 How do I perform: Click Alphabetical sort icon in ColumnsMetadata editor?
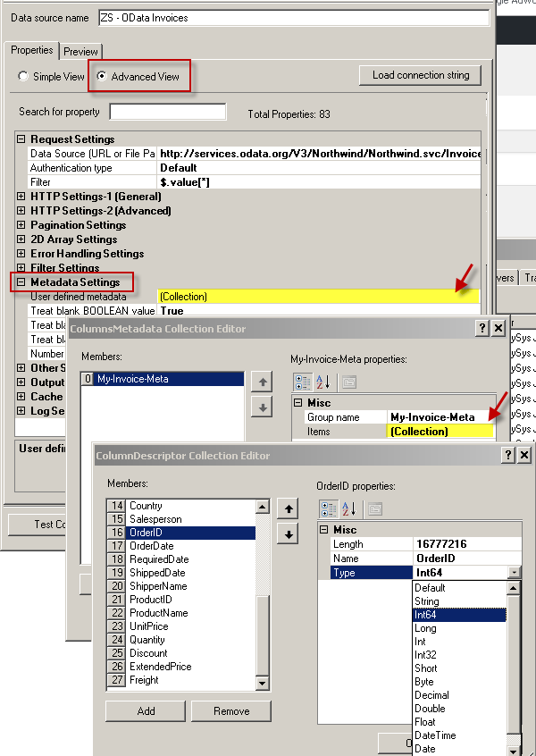pos(323,382)
